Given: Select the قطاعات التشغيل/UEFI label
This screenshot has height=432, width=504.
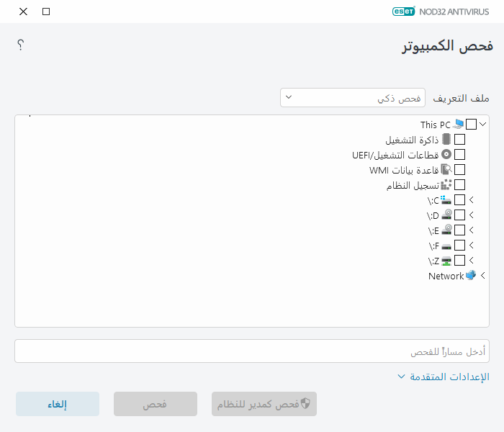Looking at the screenshot, I should click(395, 155).
